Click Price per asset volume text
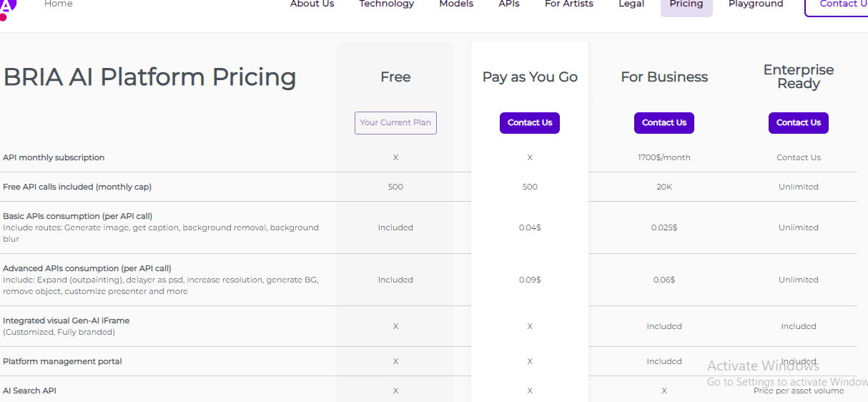This screenshot has height=402, width=868. (x=799, y=391)
